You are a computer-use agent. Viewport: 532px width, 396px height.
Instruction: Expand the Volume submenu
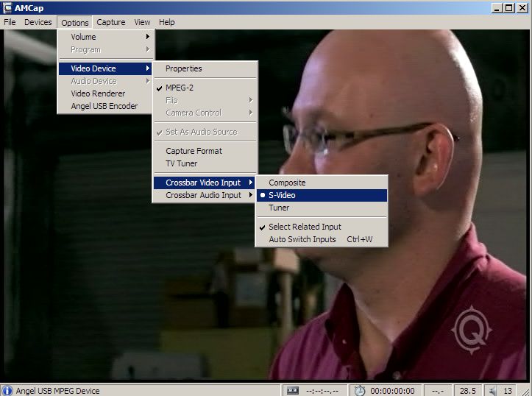point(104,37)
